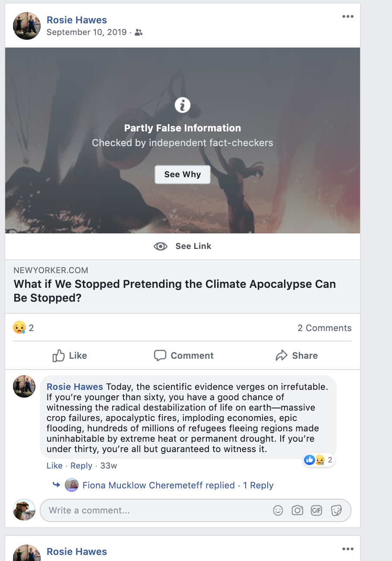
Task: Click the GIF icon in the comment box
Action: (x=316, y=510)
